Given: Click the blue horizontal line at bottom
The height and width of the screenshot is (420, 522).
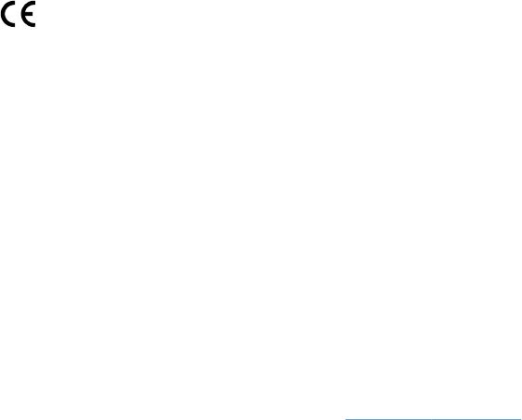Looking at the screenshot, I should [433, 419].
